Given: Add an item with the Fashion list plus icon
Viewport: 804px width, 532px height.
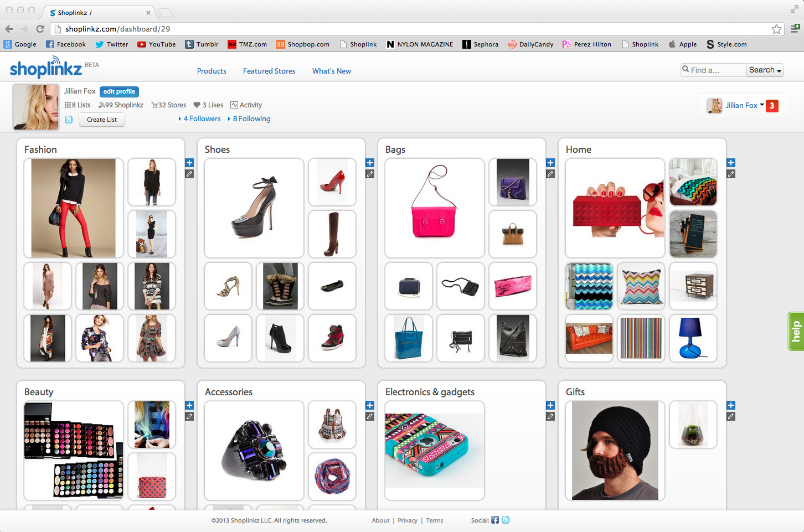Looking at the screenshot, I should pyautogui.click(x=189, y=163).
